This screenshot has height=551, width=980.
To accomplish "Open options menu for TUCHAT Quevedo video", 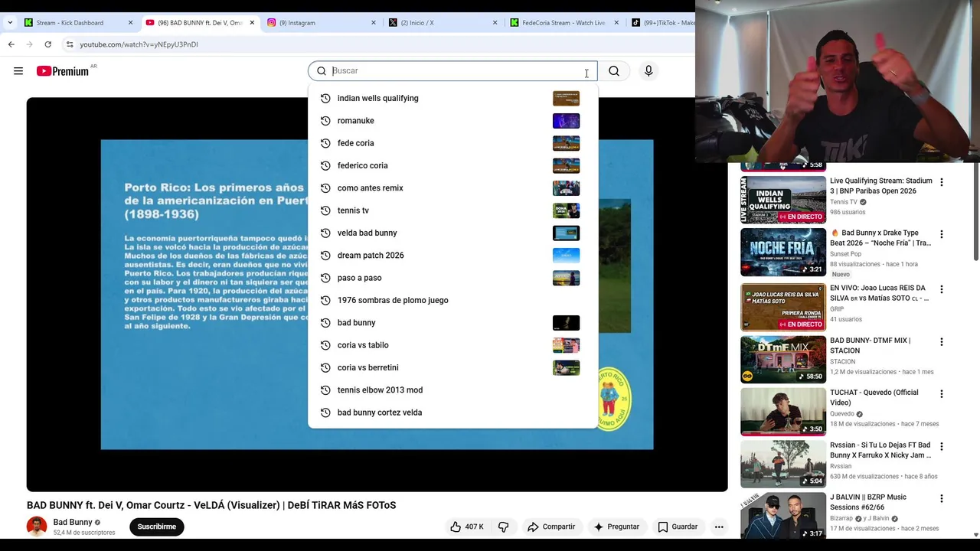I will click(x=942, y=393).
